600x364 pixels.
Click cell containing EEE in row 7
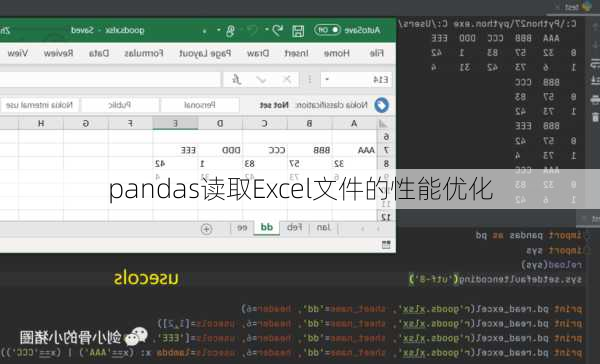point(175,150)
